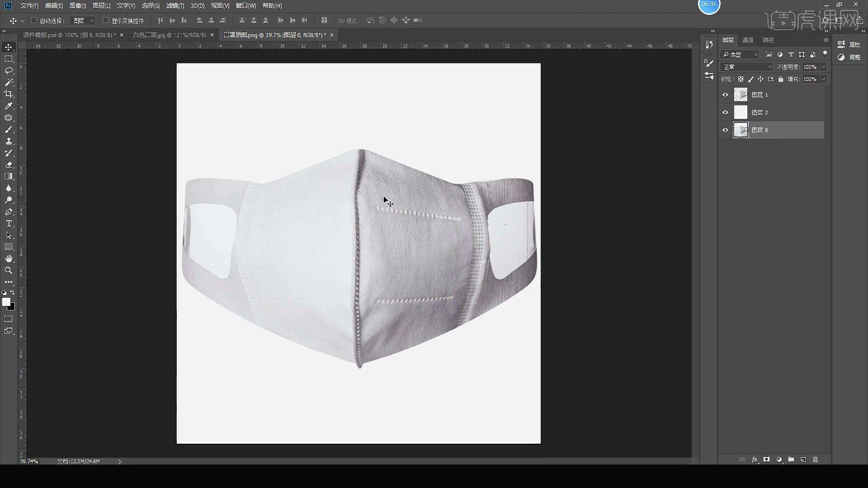Open the 属性 panel button

point(849,44)
